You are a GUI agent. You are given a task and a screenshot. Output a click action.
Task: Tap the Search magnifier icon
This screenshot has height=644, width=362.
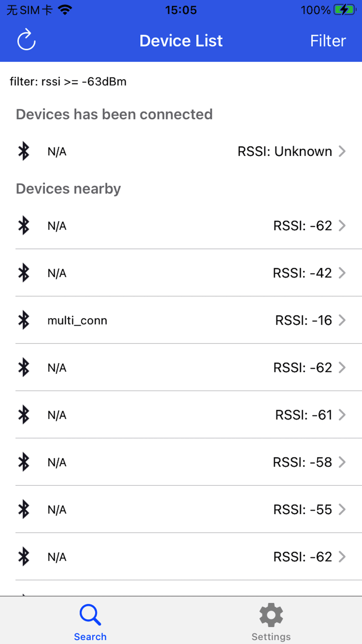point(90,615)
